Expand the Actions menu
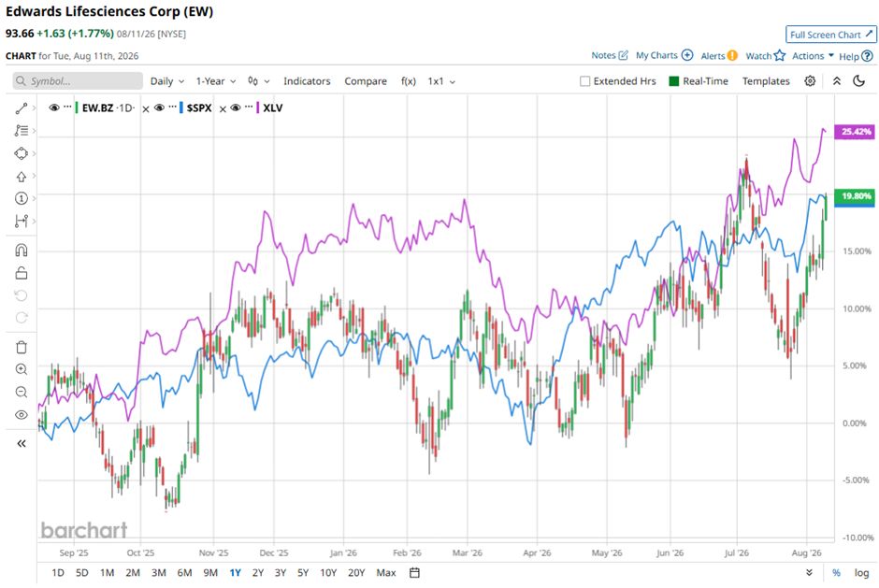879x588 pixels. tap(813, 55)
